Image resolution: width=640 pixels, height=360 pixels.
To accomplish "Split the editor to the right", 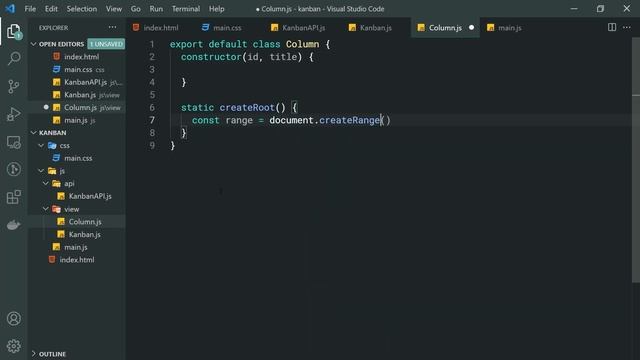I will point(611,27).
